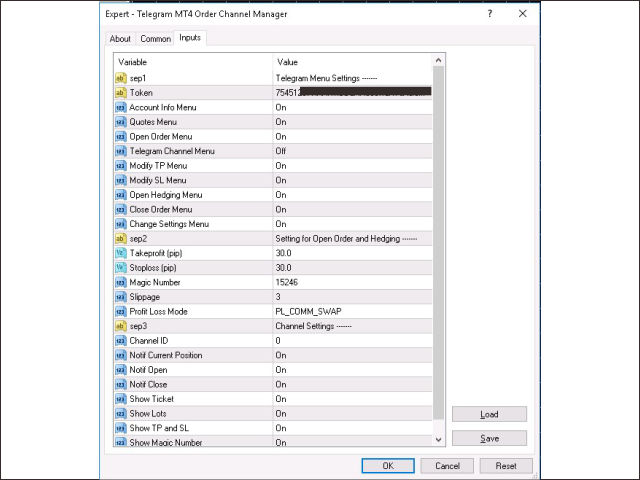Open the Show Ticket value dropdown
Image resolution: width=640 pixels, height=480 pixels.
pyautogui.click(x=281, y=399)
